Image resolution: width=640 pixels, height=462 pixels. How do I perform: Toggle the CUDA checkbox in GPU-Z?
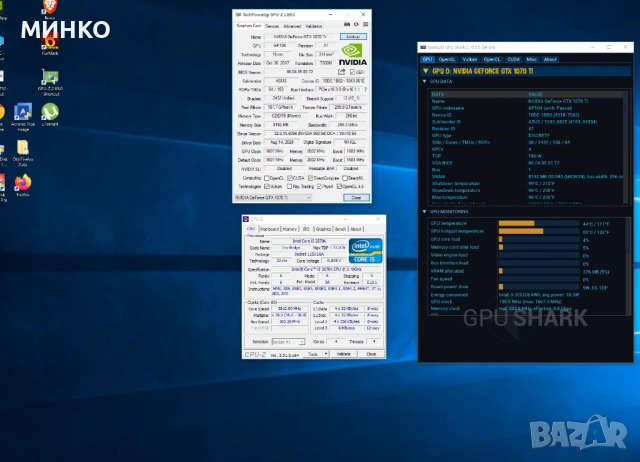289,178
